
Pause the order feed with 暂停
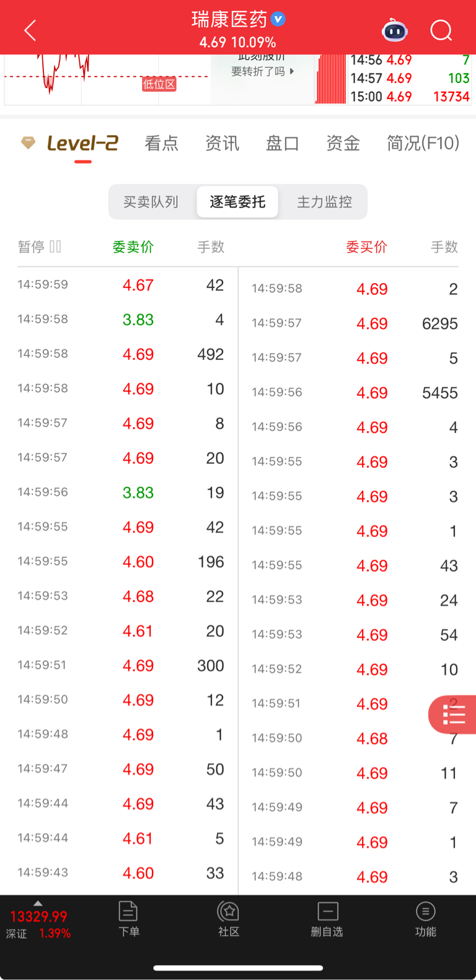(39, 247)
